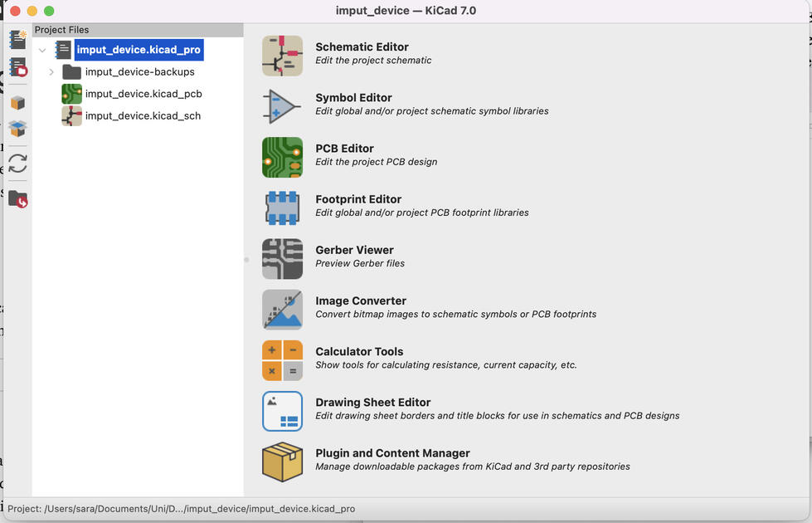
Task: Launch the Schematic Editor icon
Action: point(282,56)
